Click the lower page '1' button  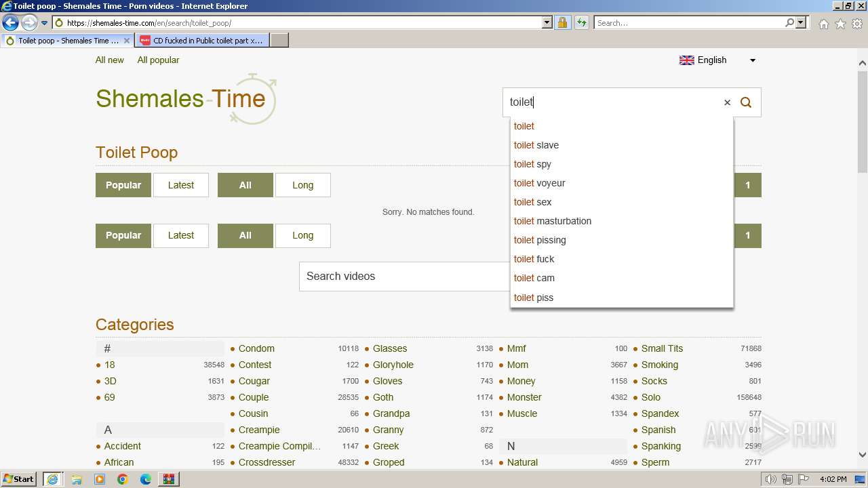747,235
